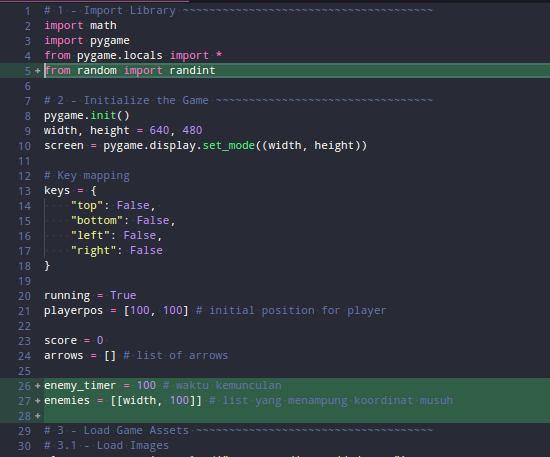Click the 0 value assigned to score
Viewport: 550px width, 457px height.
pyautogui.click(x=100, y=341)
